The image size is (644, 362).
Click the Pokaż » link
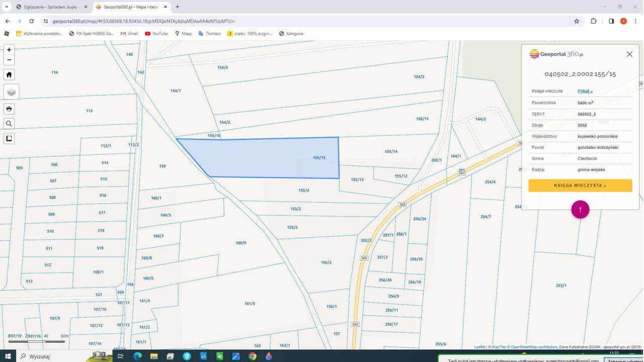point(585,91)
